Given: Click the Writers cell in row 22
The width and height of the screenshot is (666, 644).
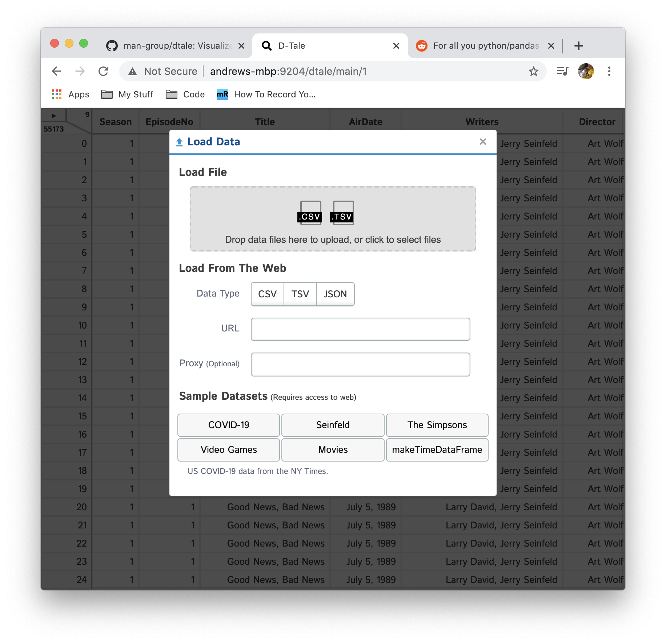Looking at the screenshot, I should (482, 543).
